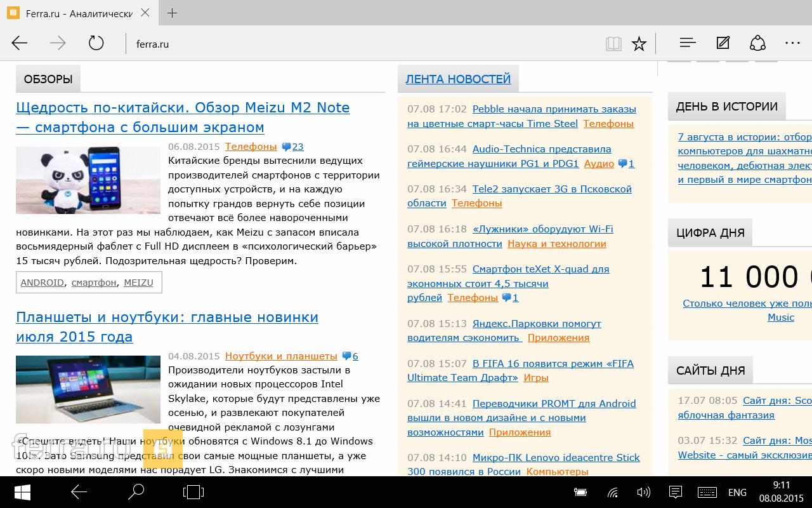Screen dimensions: 812x508
Task: Select the ANDROID tag link
Action: [x=42, y=283]
